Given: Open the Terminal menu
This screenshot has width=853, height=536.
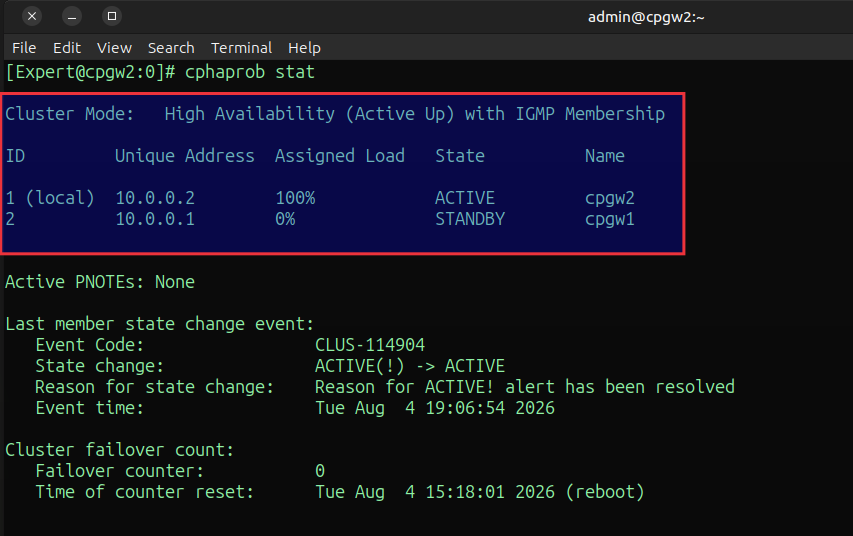Looking at the screenshot, I should coord(242,48).
